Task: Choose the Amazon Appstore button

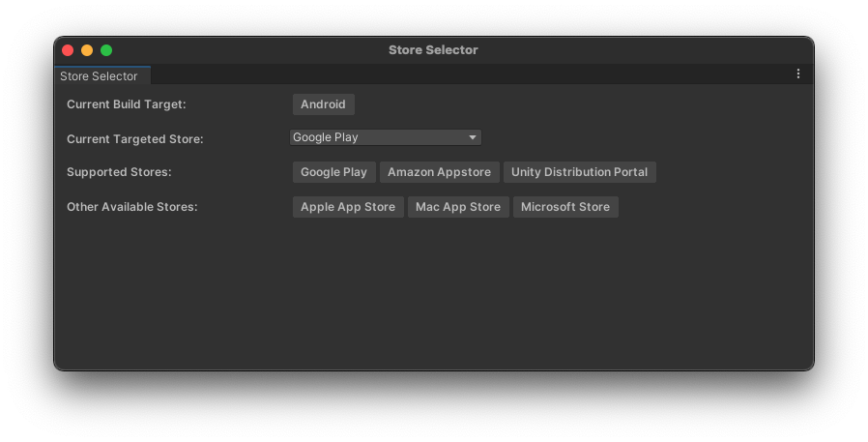Action: (439, 172)
